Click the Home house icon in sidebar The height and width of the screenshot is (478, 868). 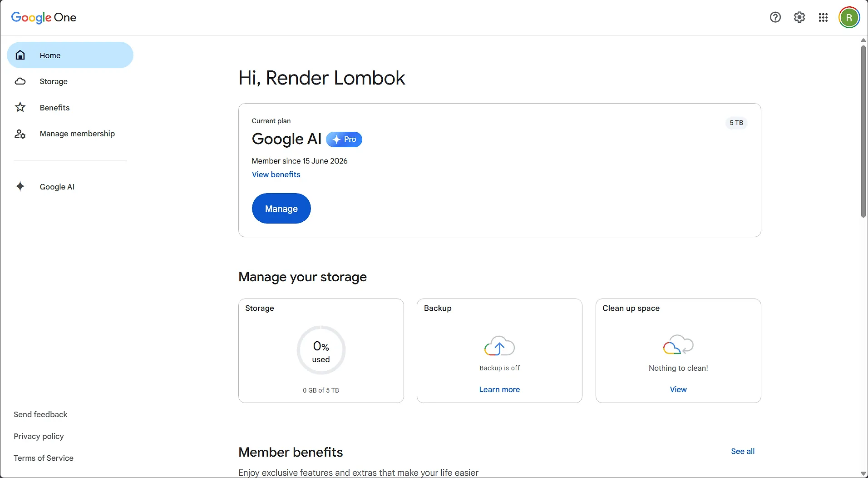click(x=20, y=55)
